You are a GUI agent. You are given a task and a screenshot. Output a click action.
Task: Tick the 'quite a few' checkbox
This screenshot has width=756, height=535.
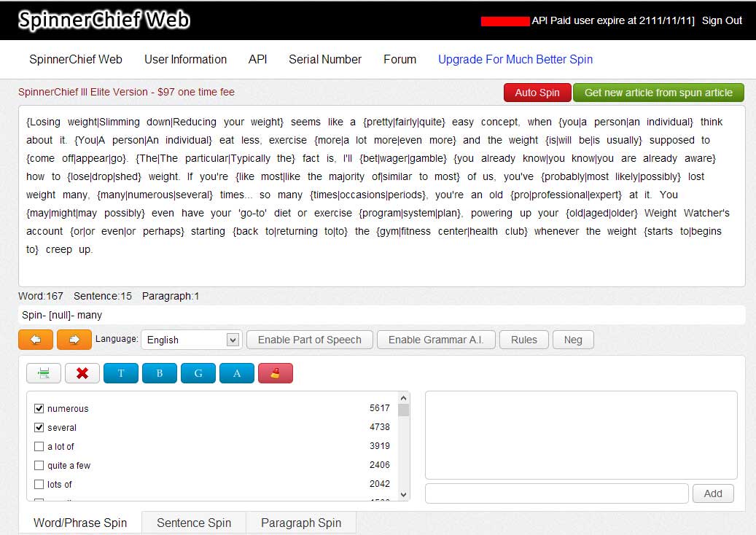pos(39,466)
